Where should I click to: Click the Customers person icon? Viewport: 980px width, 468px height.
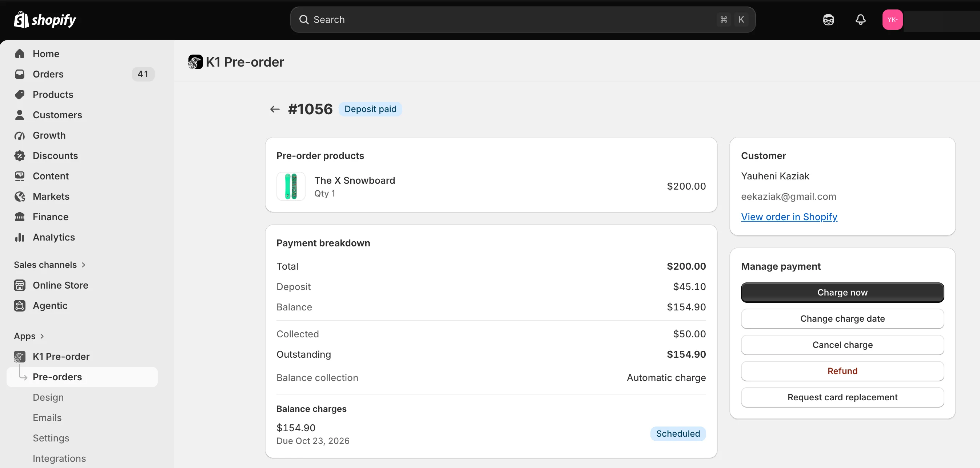click(20, 115)
